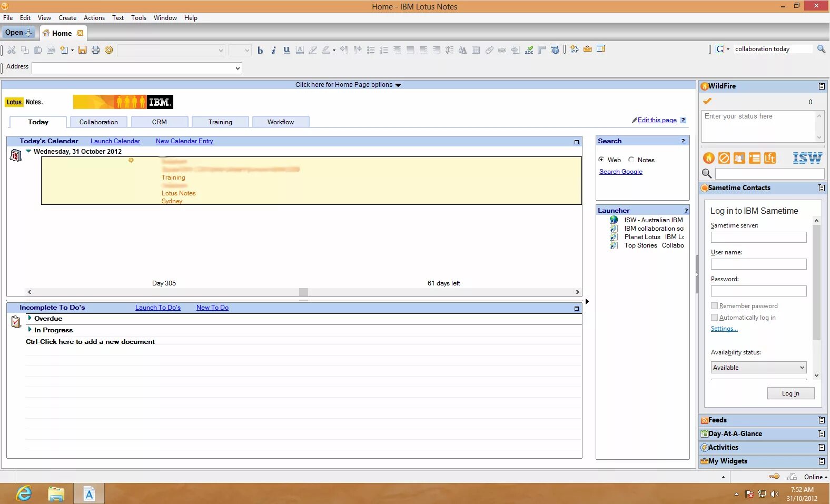Image resolution: width=830 pixels, height=504 pixels.
Task: Click the Save floppy disk toolbar icon
Action: [82, 50]
